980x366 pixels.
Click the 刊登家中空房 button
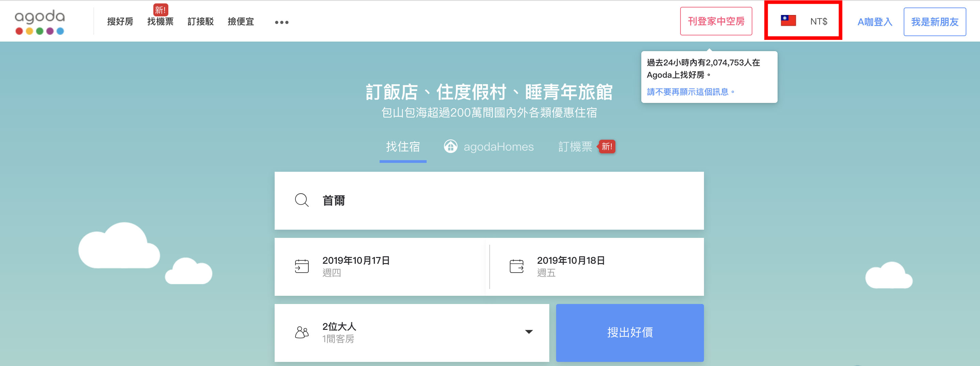pyautogui.click(x=716, y=21)
